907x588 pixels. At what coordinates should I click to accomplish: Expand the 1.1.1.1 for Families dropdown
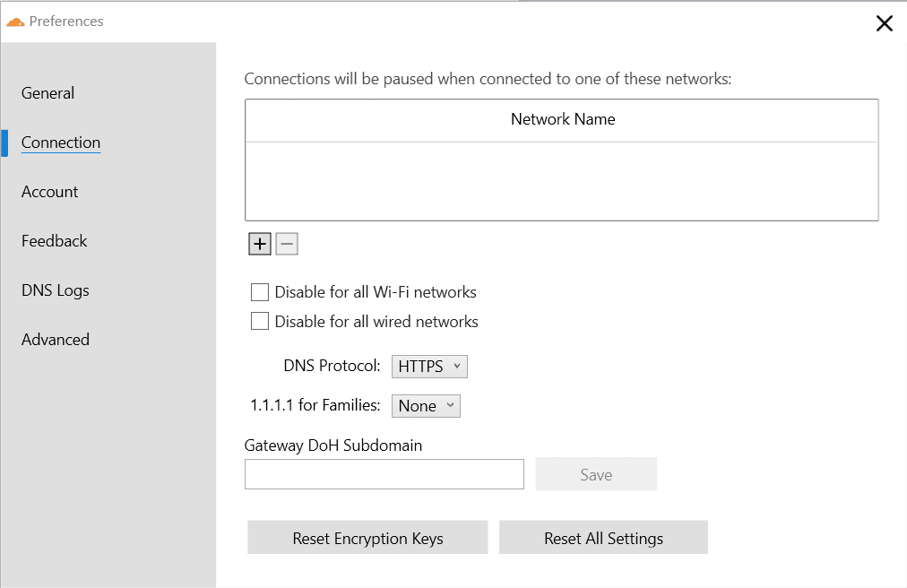[426, 406]
